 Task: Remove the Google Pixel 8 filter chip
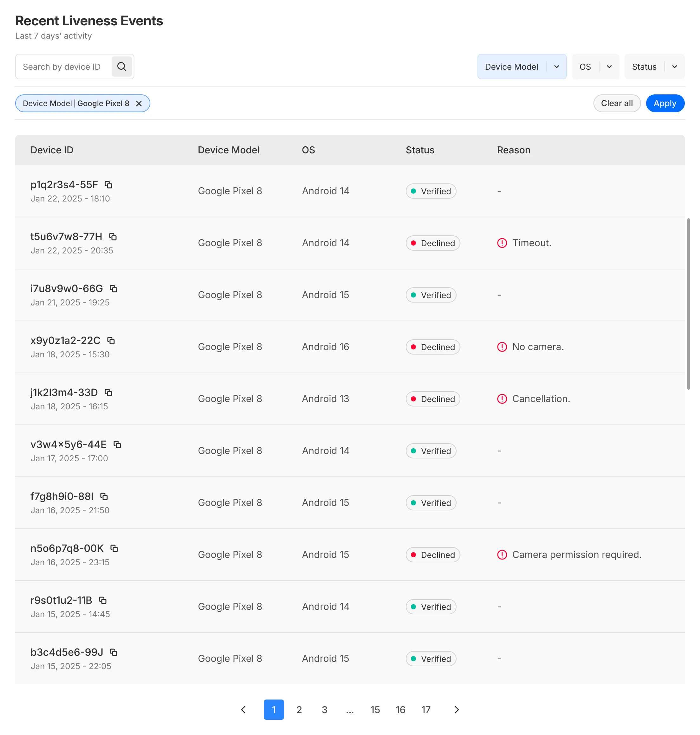pyautogui.click(x=139, y=103)
